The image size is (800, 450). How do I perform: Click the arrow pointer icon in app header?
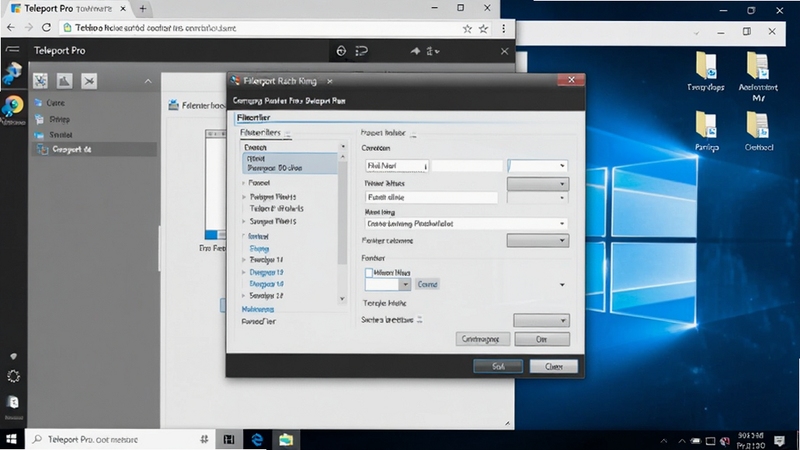coord(415,51)
